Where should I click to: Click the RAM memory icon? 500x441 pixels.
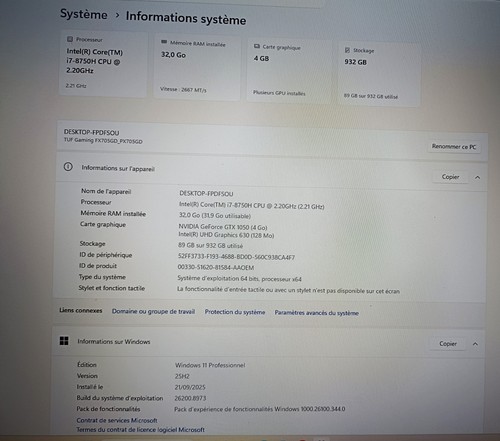click(164, 42)
